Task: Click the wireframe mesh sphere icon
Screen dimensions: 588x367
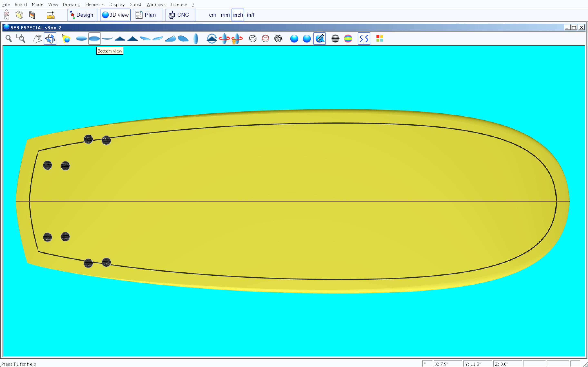Action: [x=278, y=39]
